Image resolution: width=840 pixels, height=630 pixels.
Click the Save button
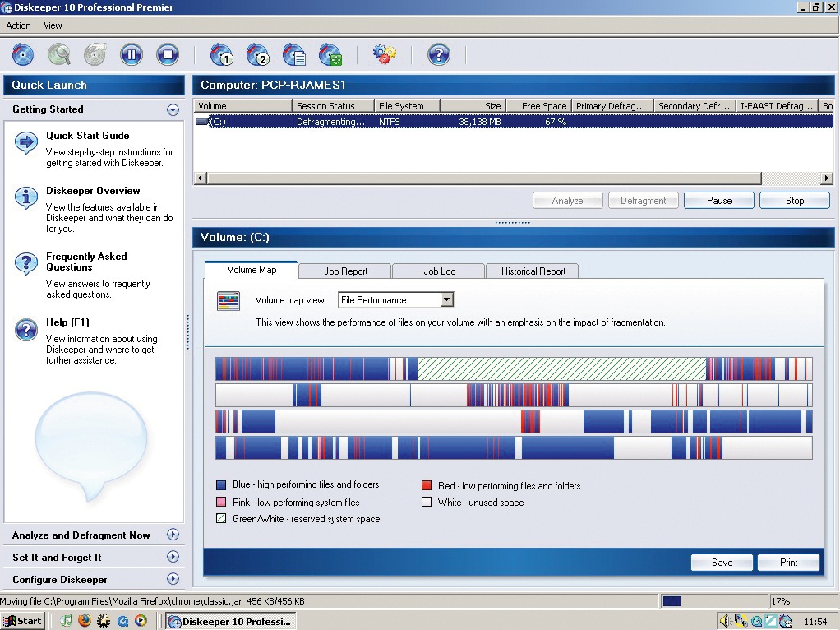pos(722,563)
